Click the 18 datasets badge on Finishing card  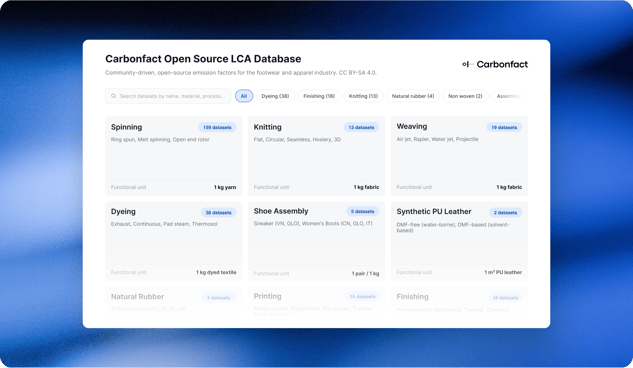click(505, 298)
